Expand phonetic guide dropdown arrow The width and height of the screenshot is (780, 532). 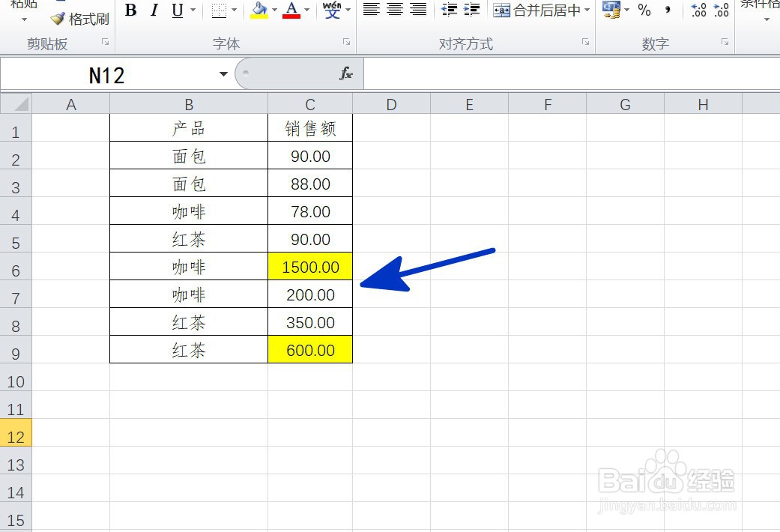pyautogui.click(x=348, y=10)
